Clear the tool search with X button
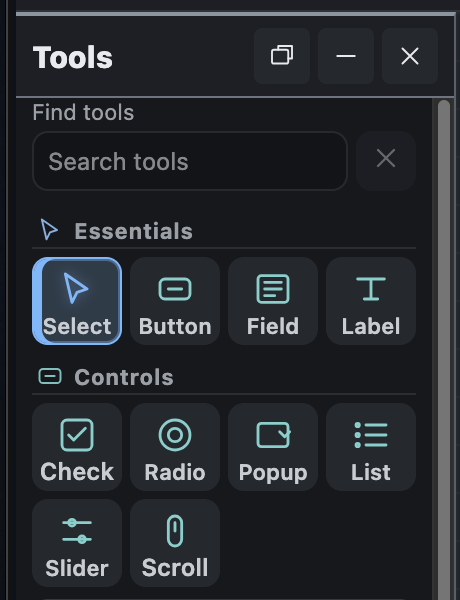The height and width of the screenshot is (600, 460). tap(386, 161)
